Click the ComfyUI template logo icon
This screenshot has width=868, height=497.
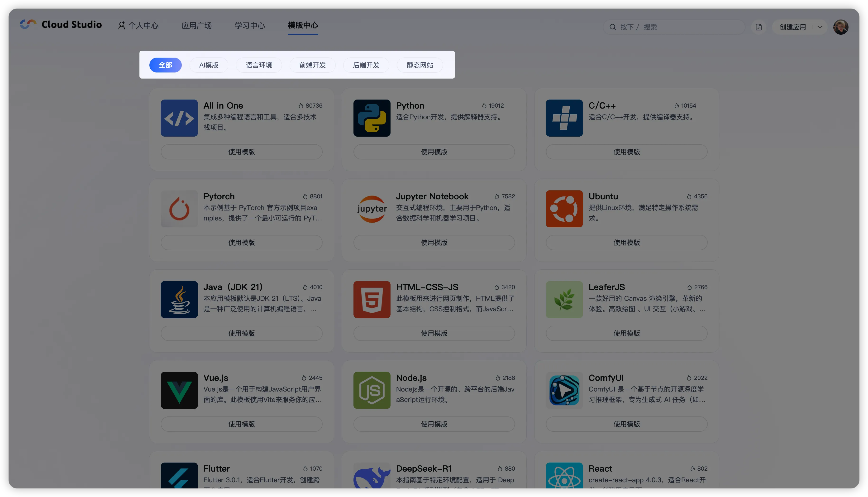coord(564,390)
